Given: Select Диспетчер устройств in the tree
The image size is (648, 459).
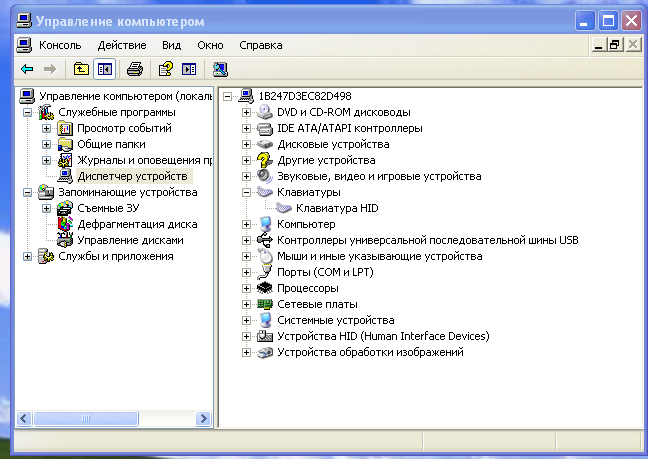Looking at the screenshot, I should (133, 176).
